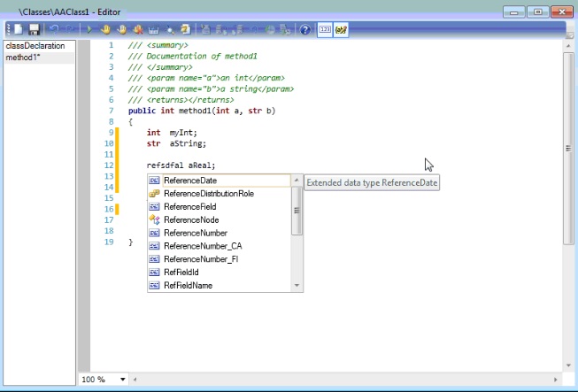The image size is (578, 392).
Task: Click the param name="a" comment line
Action: pyautogui.click(x=206, y=78)
